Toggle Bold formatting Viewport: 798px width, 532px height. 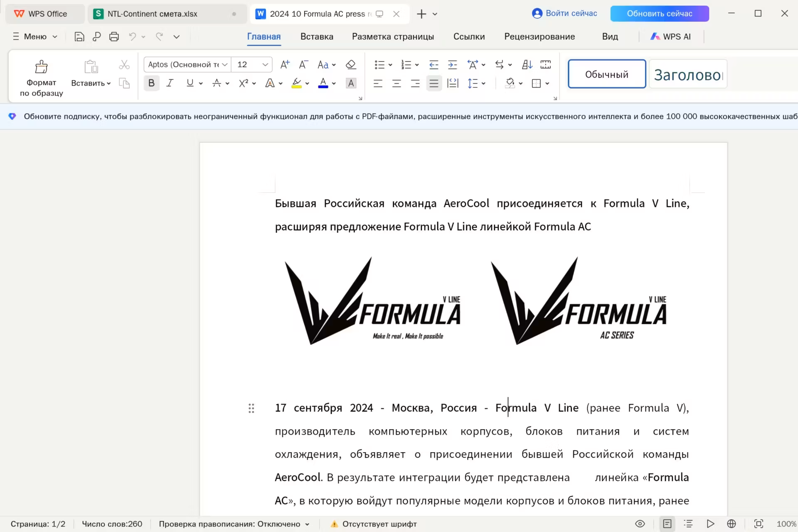tap(151, 83)
